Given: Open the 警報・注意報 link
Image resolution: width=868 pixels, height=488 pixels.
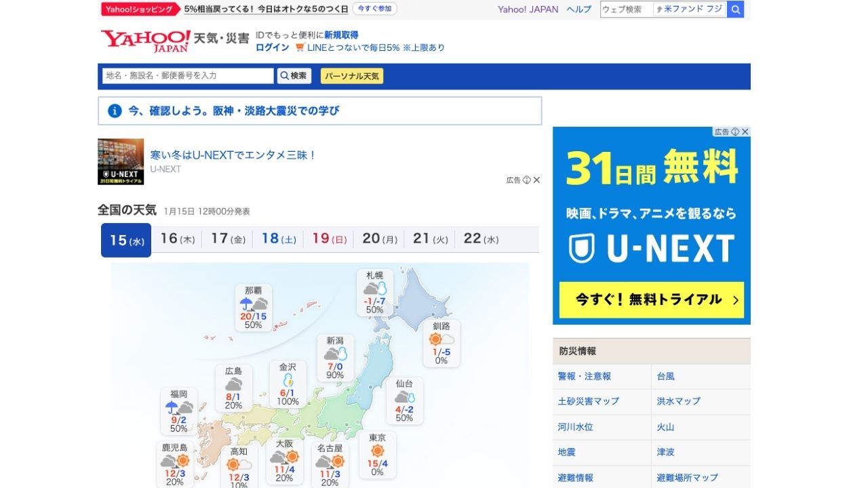Looking at the screenshot, I should [x=585, y=376].
